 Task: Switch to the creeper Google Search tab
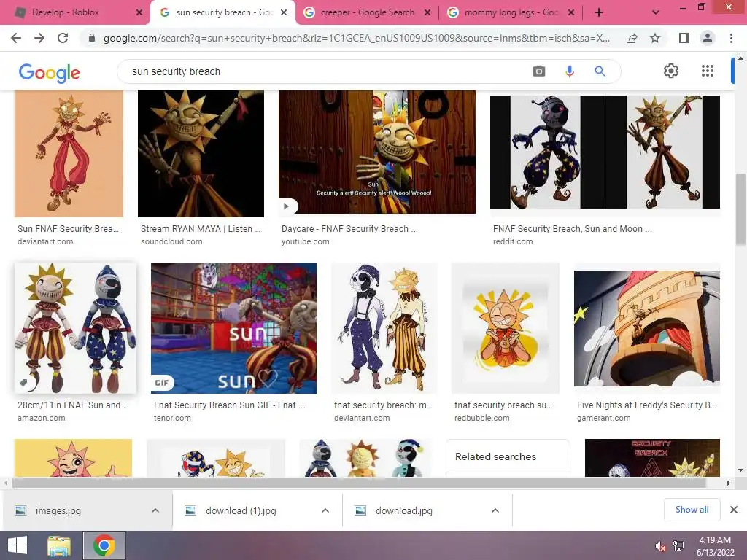click(368, 12)
